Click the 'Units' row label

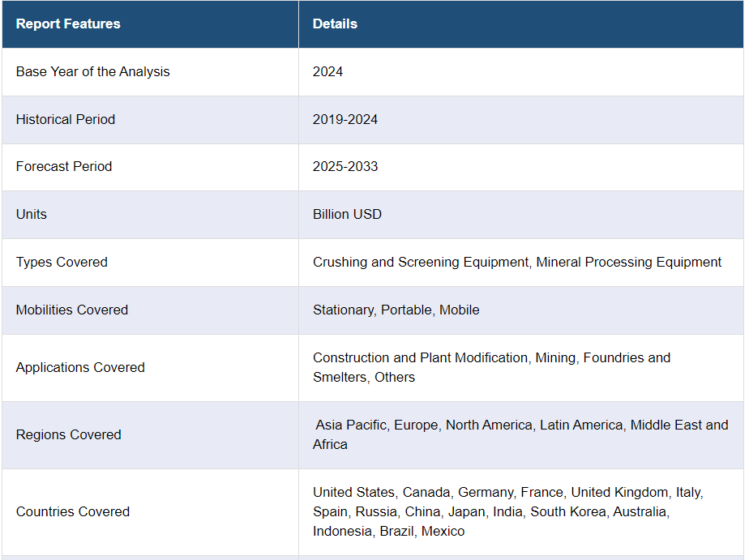pos(32,215)
